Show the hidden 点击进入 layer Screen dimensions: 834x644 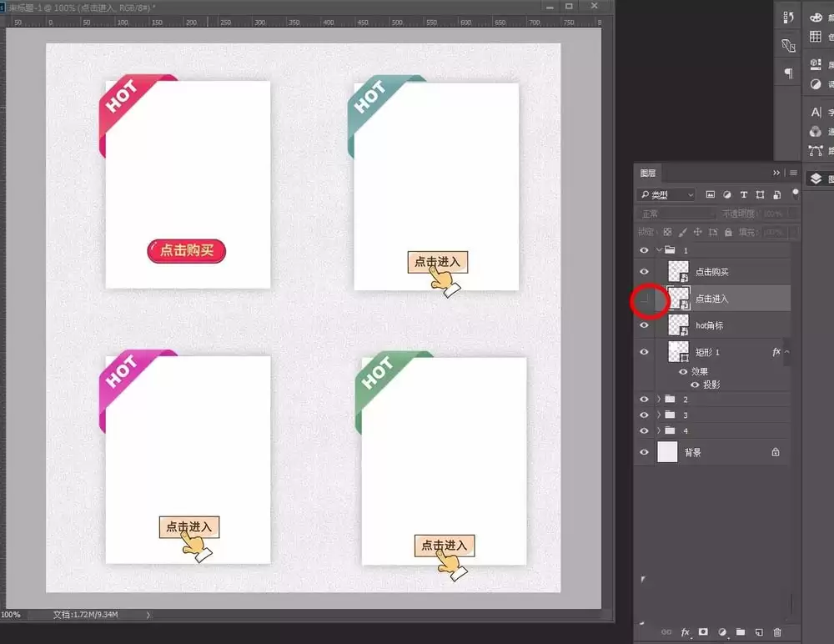644,299
